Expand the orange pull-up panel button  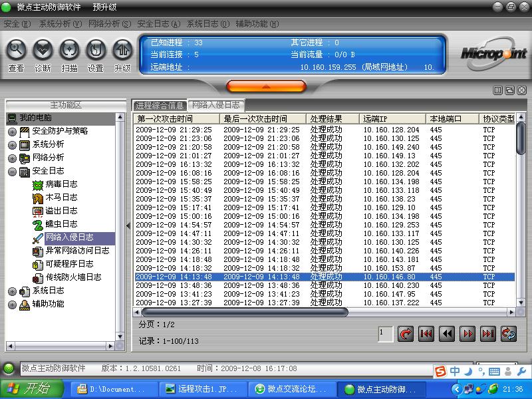click(267, 86)
